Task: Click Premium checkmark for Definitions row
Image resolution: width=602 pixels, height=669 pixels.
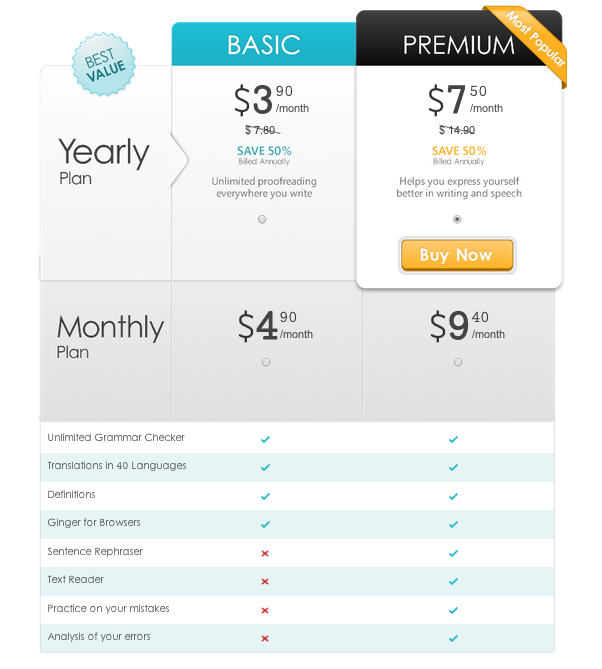Action: [454, 496]
